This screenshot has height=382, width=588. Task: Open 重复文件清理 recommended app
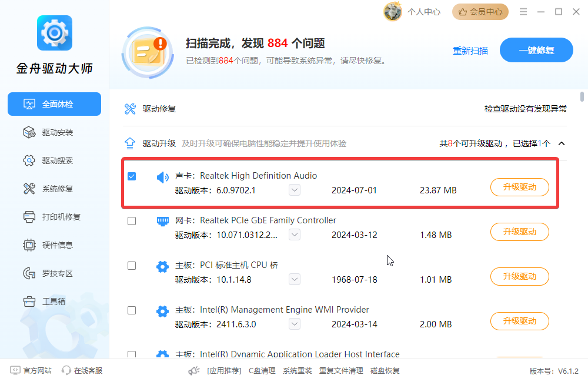[341, 371]
